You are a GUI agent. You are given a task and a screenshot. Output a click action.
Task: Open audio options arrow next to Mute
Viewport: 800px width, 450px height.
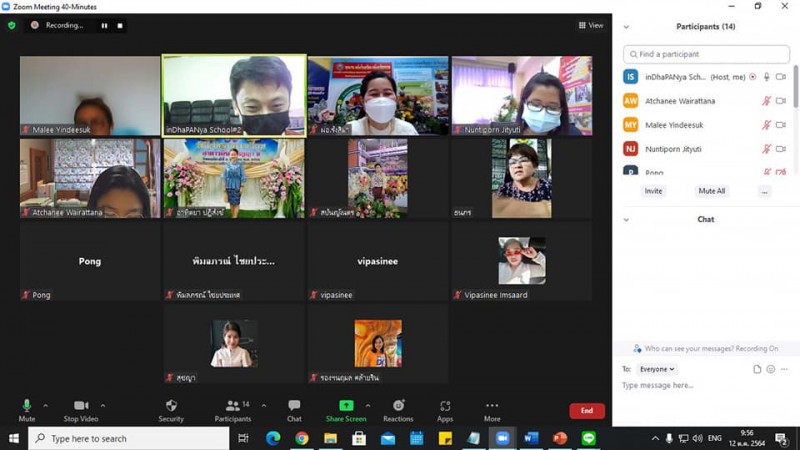[45, 406]
